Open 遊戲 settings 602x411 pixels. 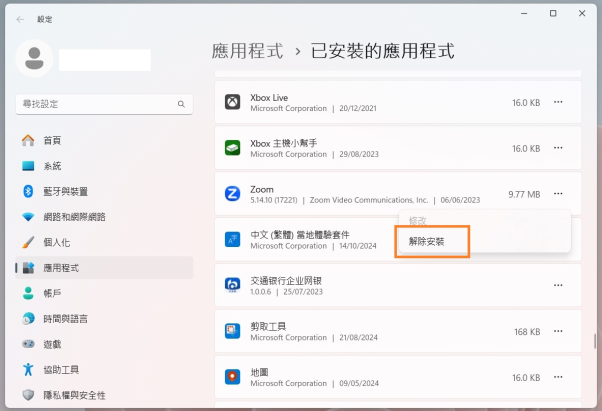pos(104,344)
